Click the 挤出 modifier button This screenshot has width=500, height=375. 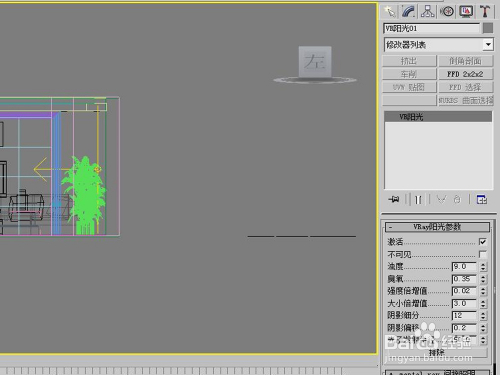tap(409, 61)
